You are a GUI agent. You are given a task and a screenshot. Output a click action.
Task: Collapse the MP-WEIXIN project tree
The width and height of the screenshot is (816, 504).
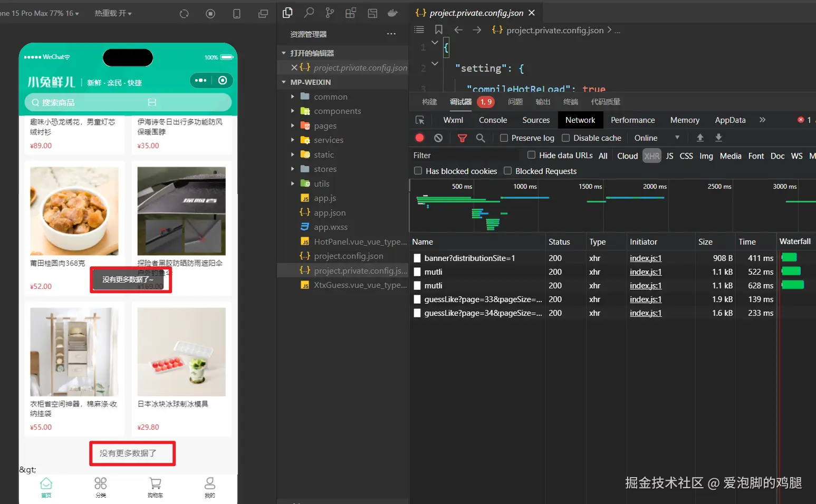pyautogui.click(x=284, y=82)
